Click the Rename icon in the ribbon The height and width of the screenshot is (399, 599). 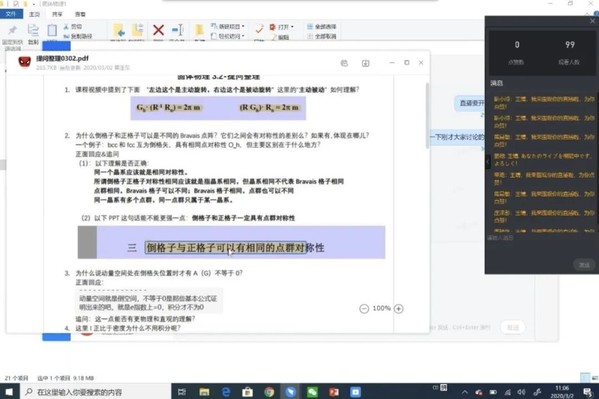click(x=178, y=30)
